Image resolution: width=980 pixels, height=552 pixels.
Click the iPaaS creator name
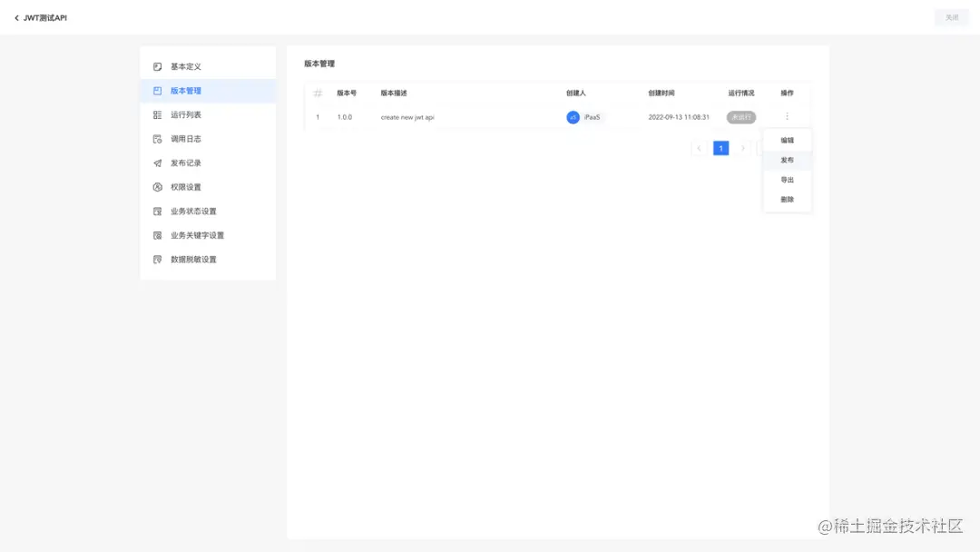pyautogui.click(x=592, y=117)
